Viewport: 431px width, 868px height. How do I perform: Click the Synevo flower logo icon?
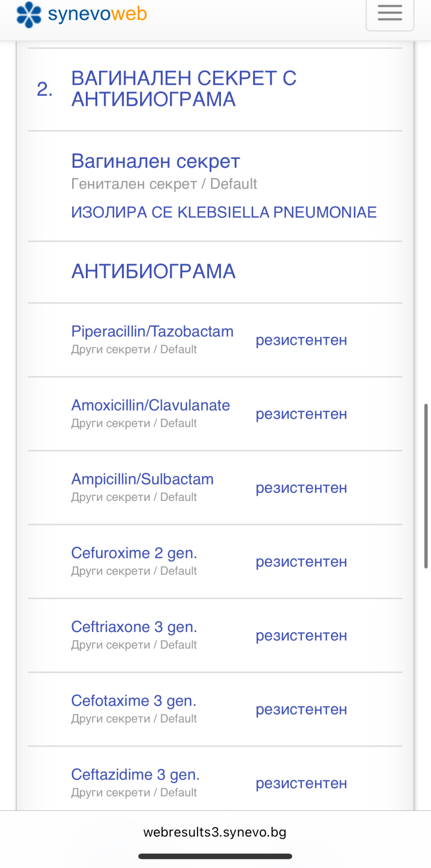click(29, 15)
